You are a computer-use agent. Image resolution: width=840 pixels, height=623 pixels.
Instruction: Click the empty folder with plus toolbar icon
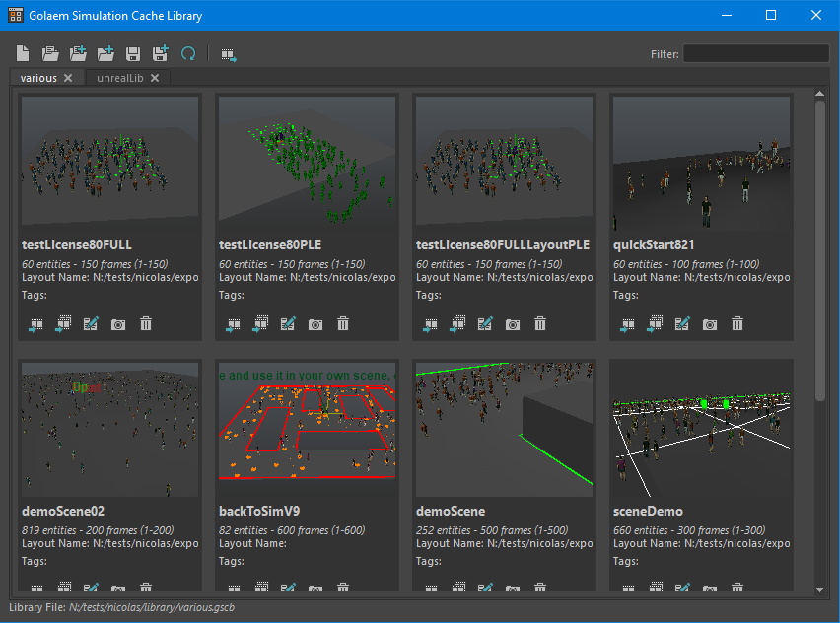(105, 53)
